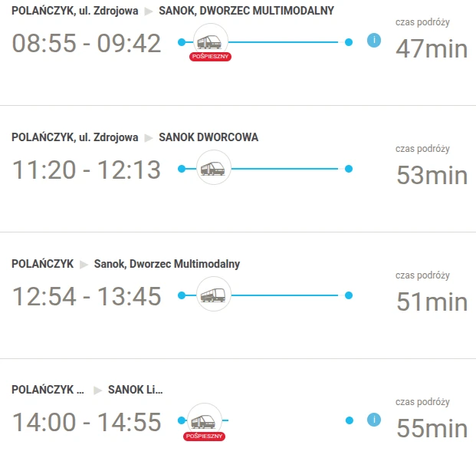Image resolution: width=476 pixels, height=468 pixels.
Task: Open info icon for 55min trip
Action: (374, 420)
